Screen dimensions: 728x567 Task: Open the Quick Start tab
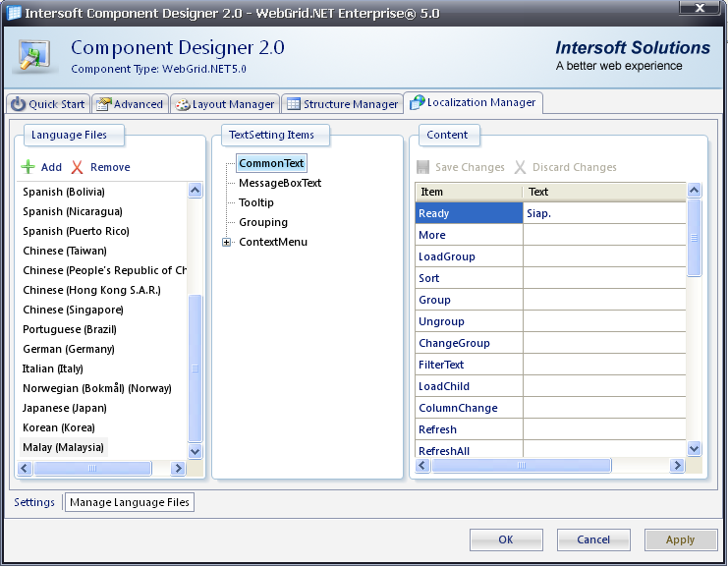click(x=48, y=104)
